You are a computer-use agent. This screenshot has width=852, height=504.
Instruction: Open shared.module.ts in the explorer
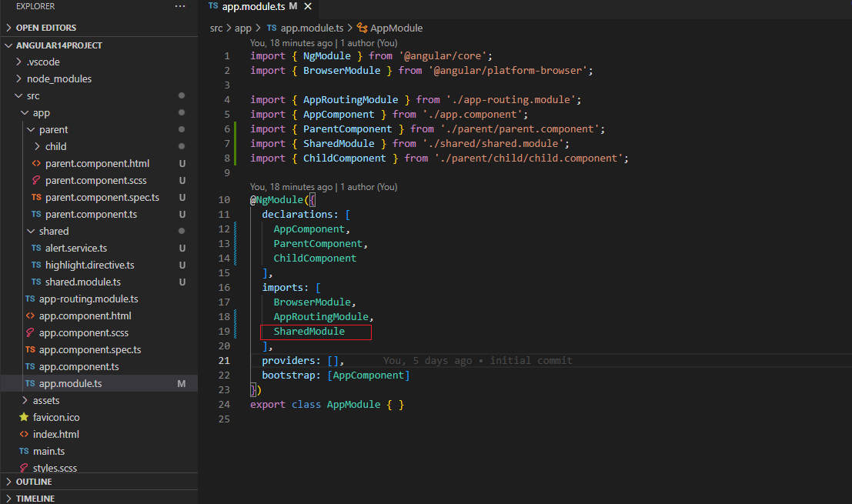tap(82, 282)
